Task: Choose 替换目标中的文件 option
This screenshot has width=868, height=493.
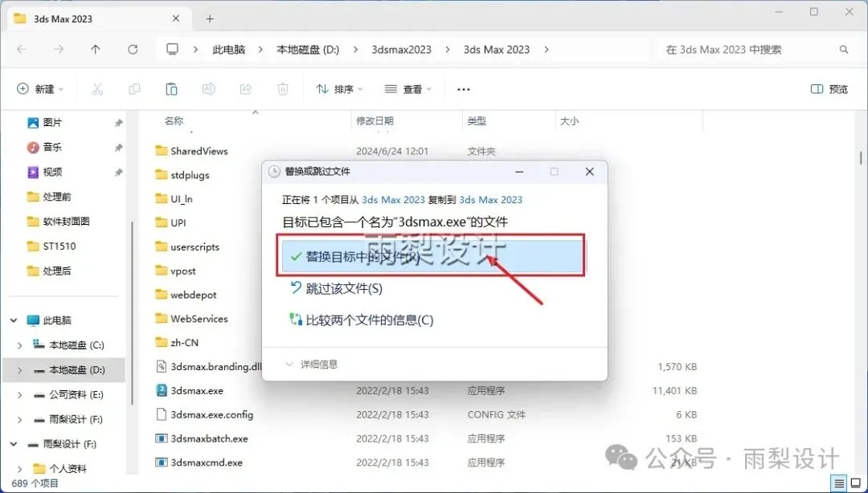Action: tap(433, 257)
